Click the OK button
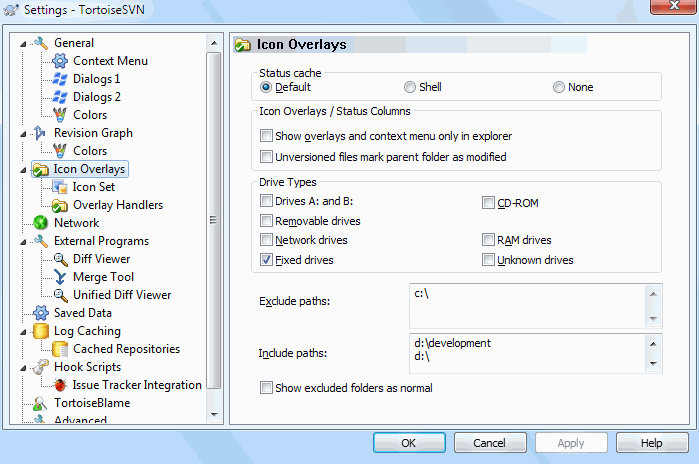This screenshot has height=464, width=699. pos(409,443)
